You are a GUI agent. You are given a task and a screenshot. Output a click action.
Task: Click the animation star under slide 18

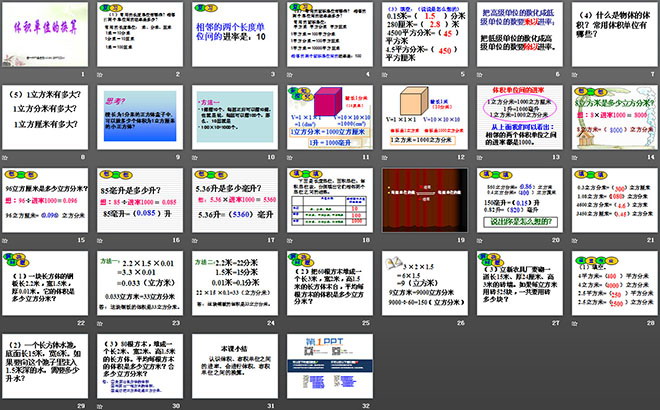(290, 240)
